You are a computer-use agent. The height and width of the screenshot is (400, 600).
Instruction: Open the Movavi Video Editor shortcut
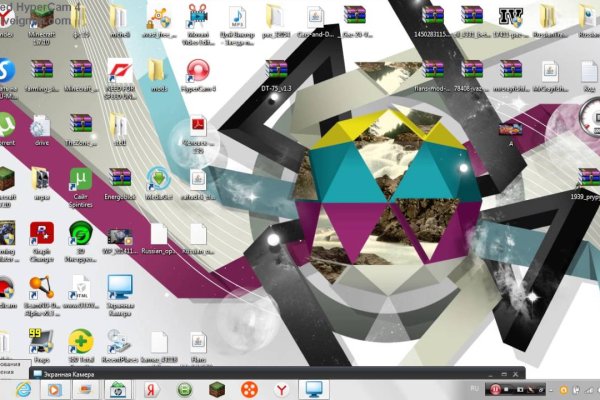pyautogui.click(x=198, y=17)
